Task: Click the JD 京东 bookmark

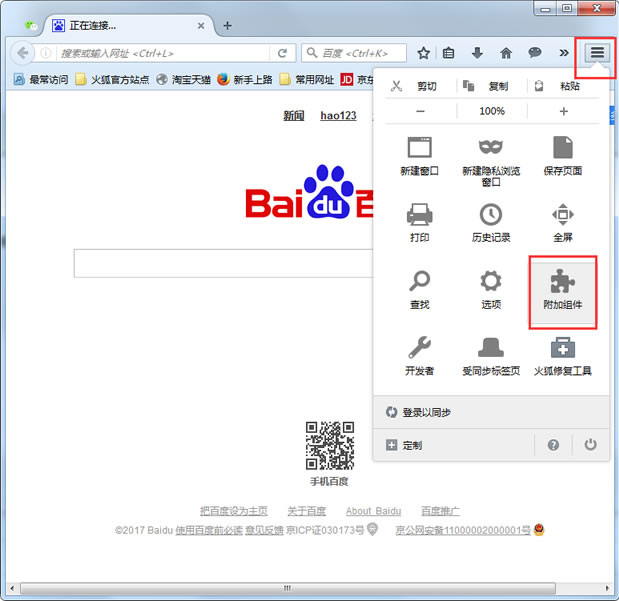Action: [357, 79]
